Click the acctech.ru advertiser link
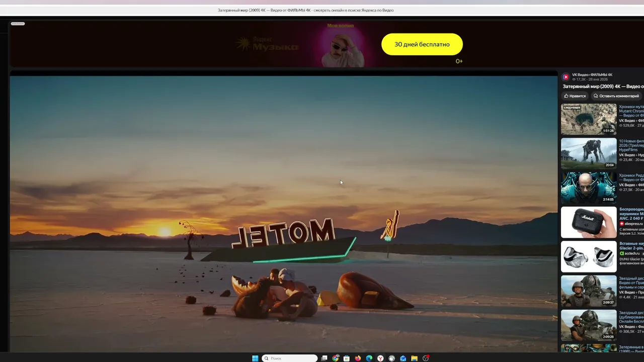 click(631, 253)
